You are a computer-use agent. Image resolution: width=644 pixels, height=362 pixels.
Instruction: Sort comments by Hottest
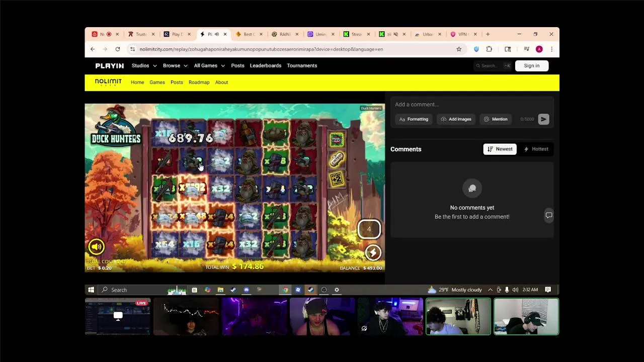tap(536, 149)
